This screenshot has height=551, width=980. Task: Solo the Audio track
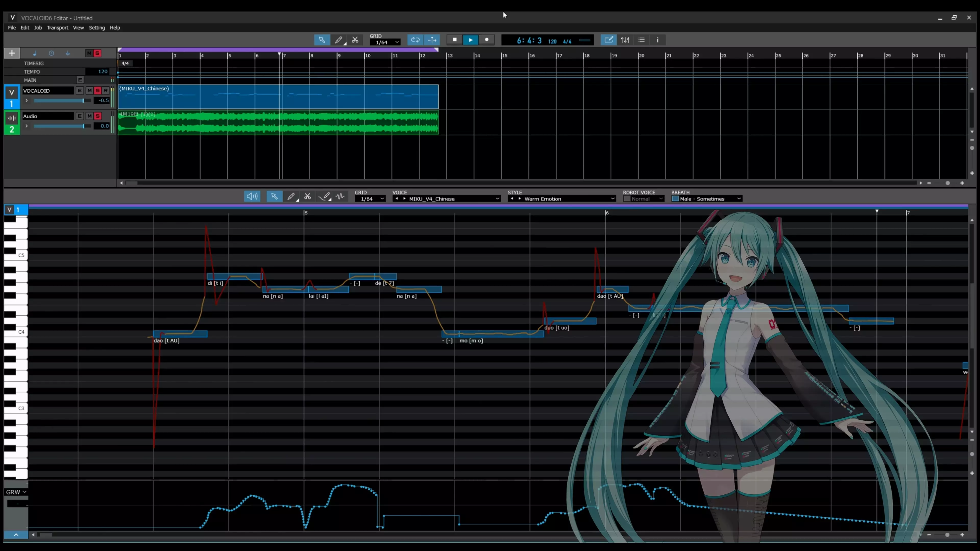coord(97,116)
